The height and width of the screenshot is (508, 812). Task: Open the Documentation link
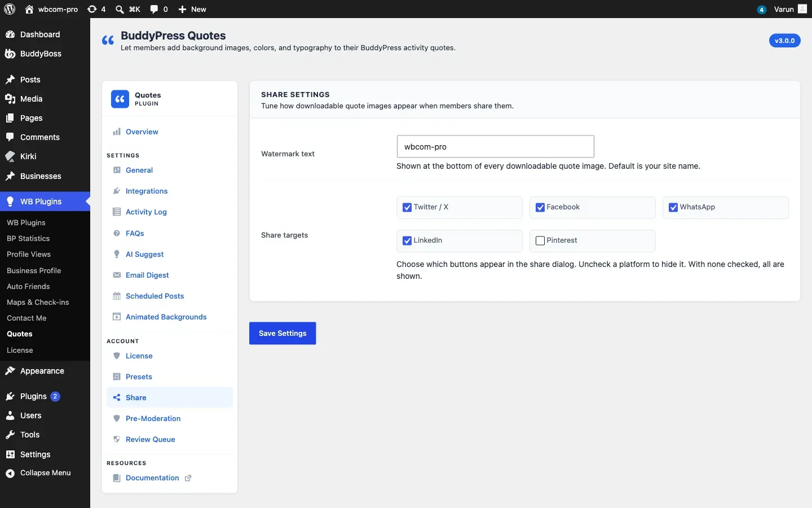click(152, 478)
